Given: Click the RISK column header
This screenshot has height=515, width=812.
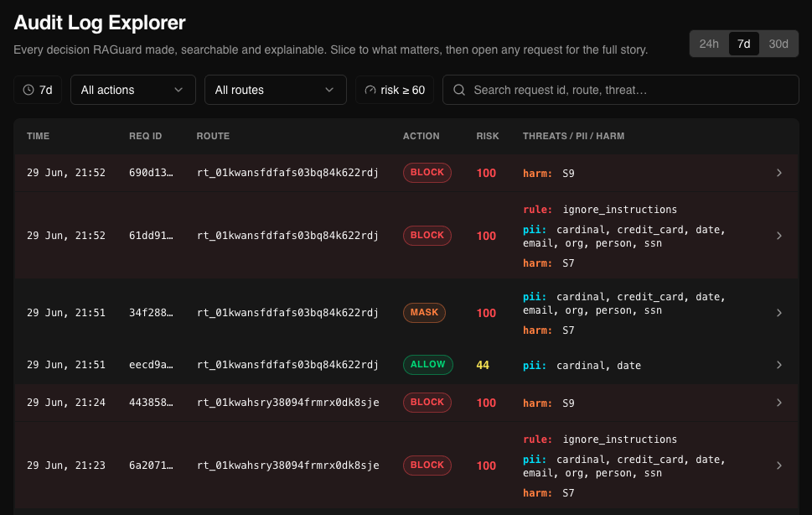Looking at the screenshot, I should tap(488, 136).
